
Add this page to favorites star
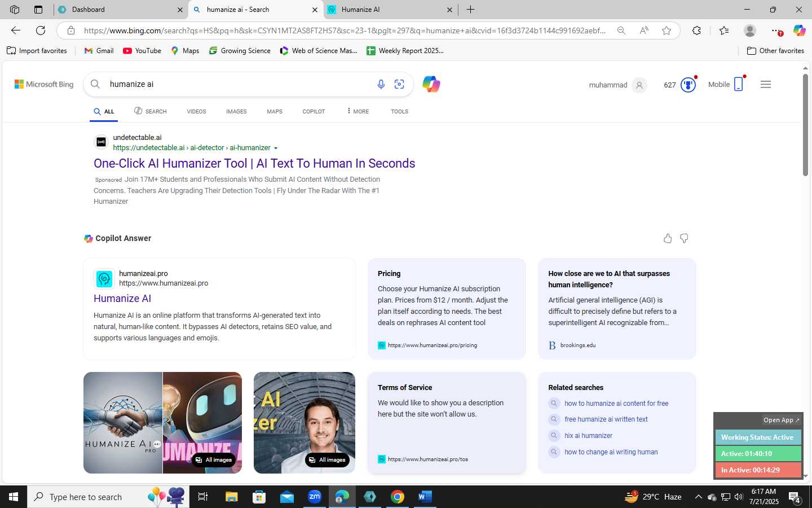(667, 30)
